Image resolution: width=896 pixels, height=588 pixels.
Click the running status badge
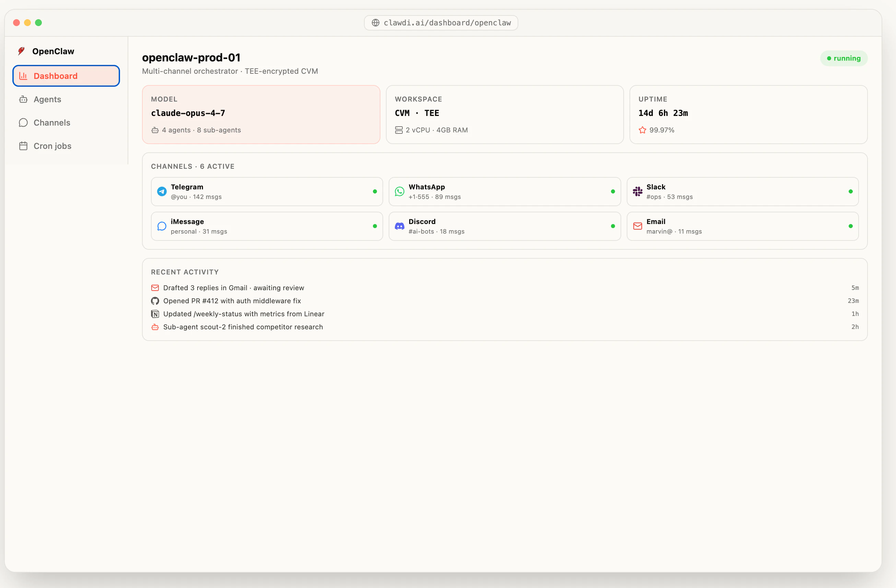(x=844, y=58)
